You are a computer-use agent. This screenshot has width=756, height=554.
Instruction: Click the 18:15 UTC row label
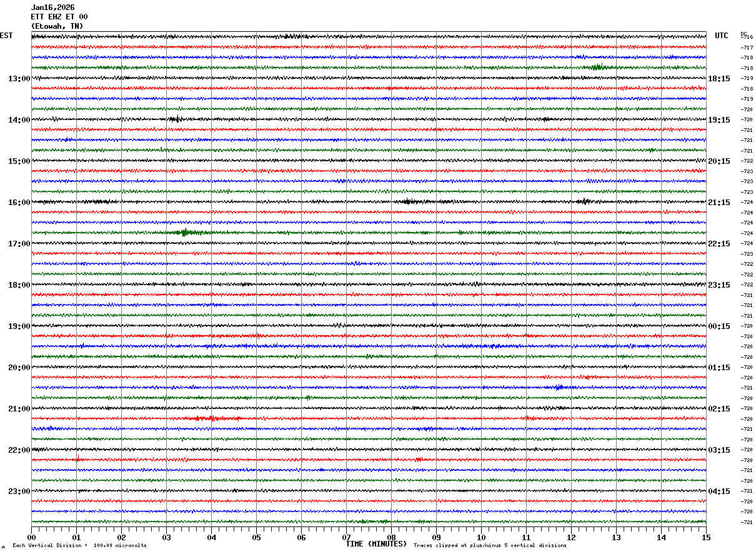click(719, 79)
